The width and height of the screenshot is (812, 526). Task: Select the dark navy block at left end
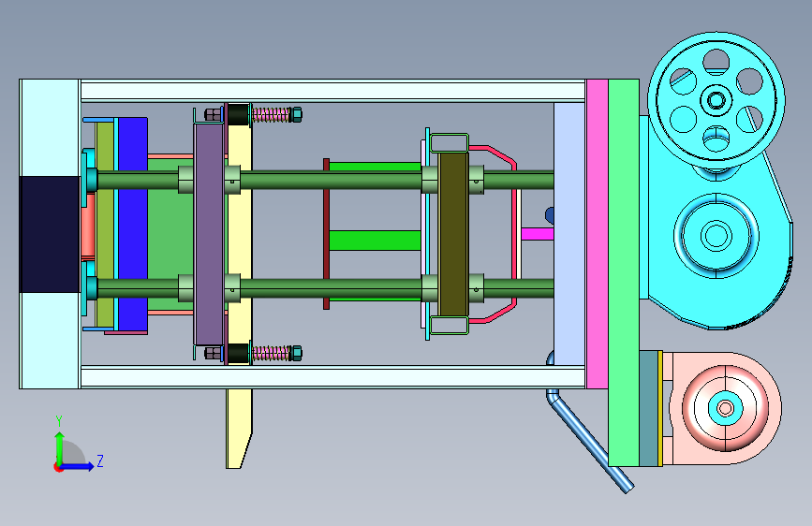pos(50,235)
